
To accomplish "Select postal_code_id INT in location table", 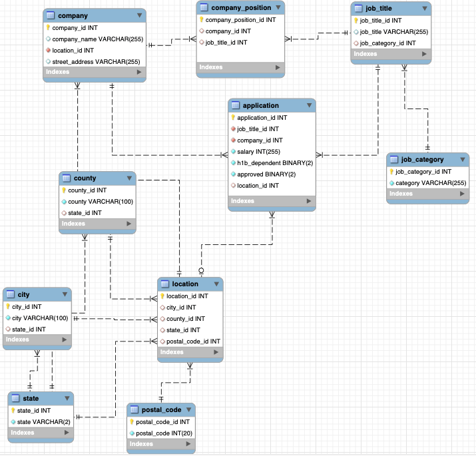I will pos(190,342).
